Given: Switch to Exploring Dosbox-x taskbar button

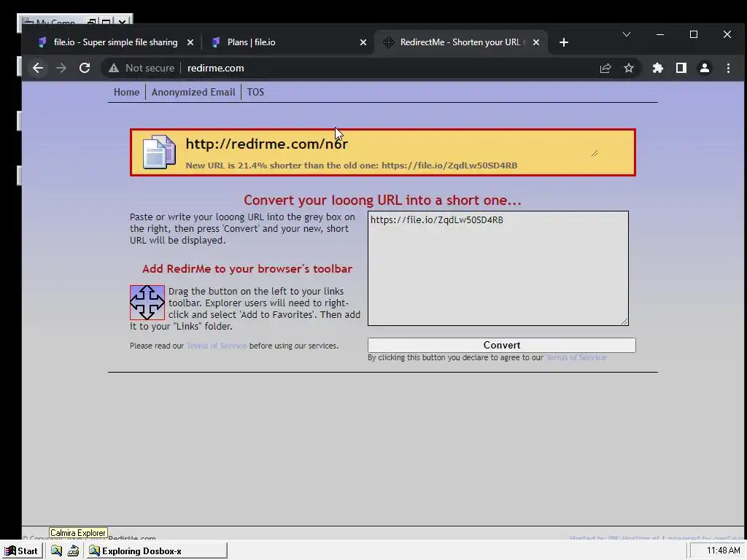Looking at the screenshot, I should [156, 551].
